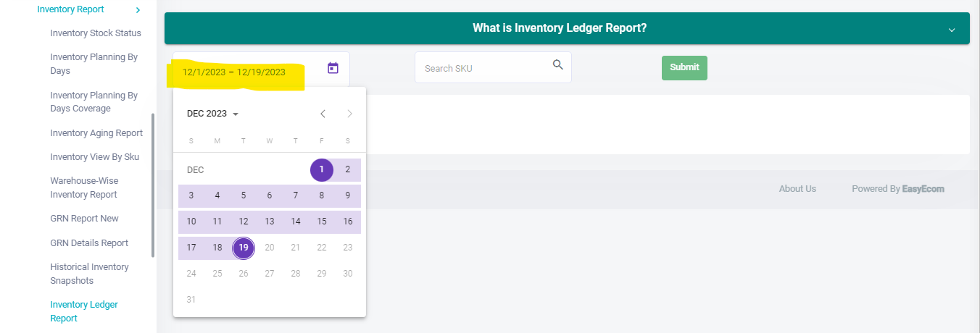Select December 19 in calendar

244,248
